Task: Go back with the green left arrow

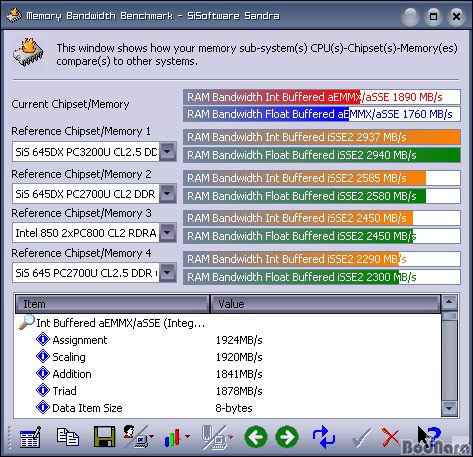Action: 256,437
